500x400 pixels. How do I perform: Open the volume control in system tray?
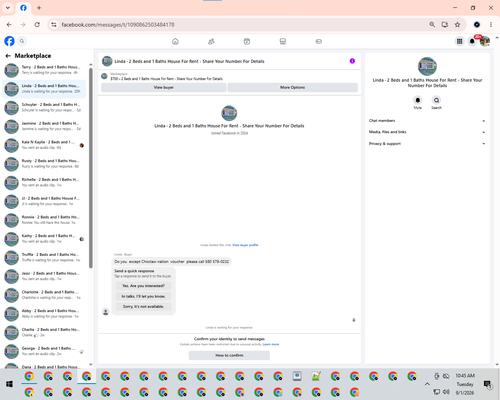tap(446, 392)
